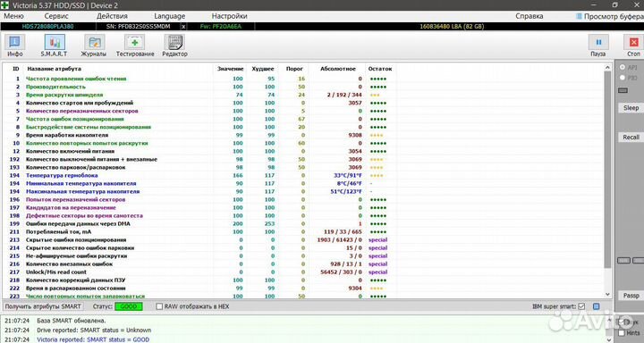Click the Просмотр буфера buffer view icon
Viewport: 644px width, 343px height.
pyautogui.click(x=579, y=16)
